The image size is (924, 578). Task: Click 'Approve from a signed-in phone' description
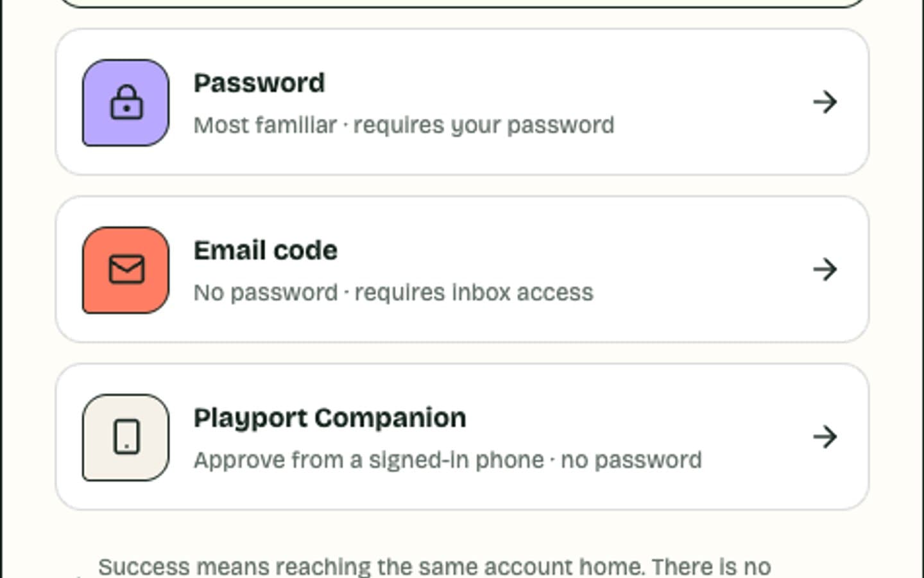[369, 460]
